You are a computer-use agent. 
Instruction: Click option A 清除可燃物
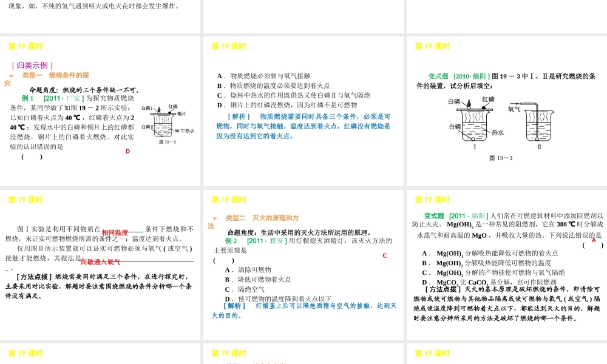point(248,269)
